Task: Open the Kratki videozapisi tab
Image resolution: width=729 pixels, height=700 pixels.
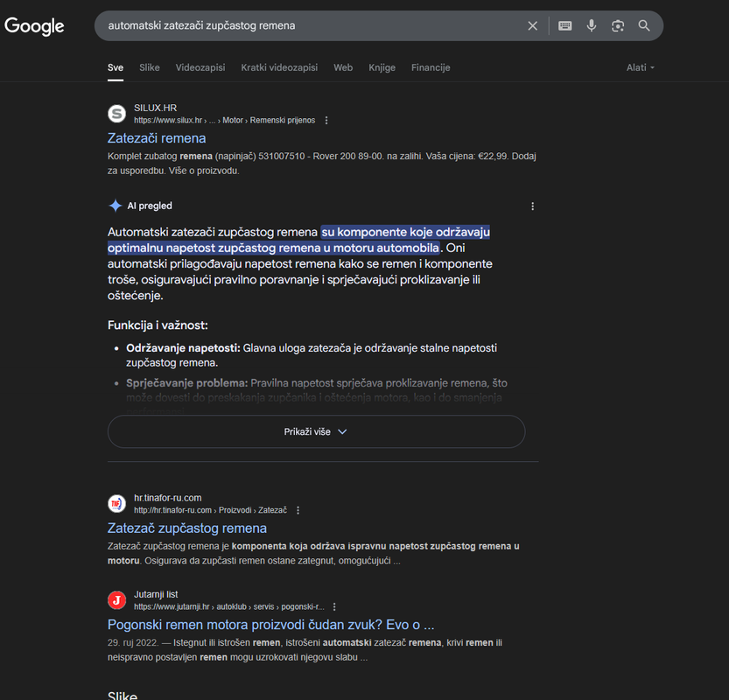Action: pos(279,68)
